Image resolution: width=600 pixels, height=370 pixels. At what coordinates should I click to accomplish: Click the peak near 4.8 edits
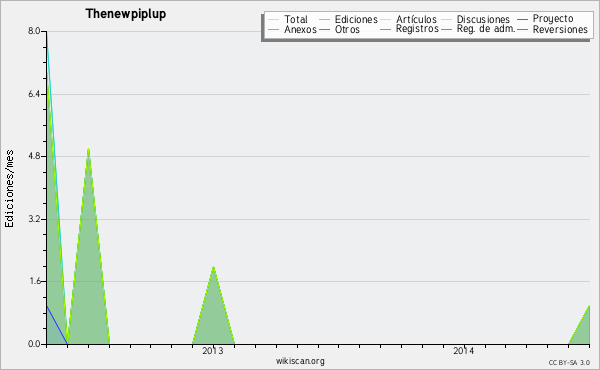click(88, 149)
